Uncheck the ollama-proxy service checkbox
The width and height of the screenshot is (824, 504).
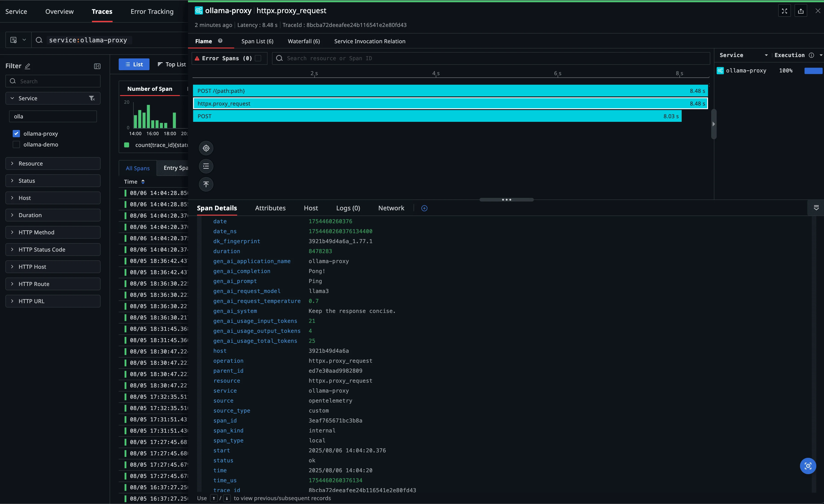(x=16, y=134)
